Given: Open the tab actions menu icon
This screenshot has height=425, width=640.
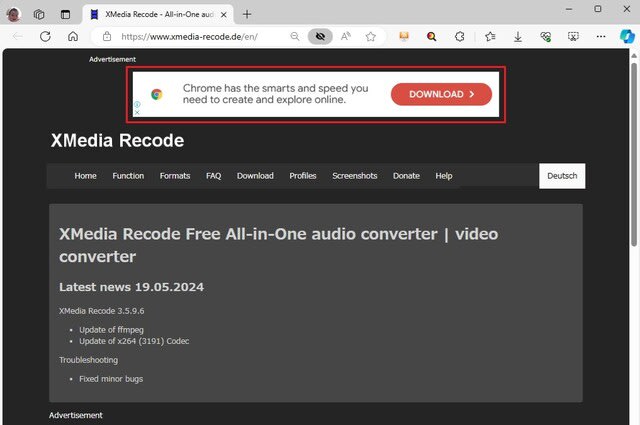Looking at the screenshot, I should [65, 14].
